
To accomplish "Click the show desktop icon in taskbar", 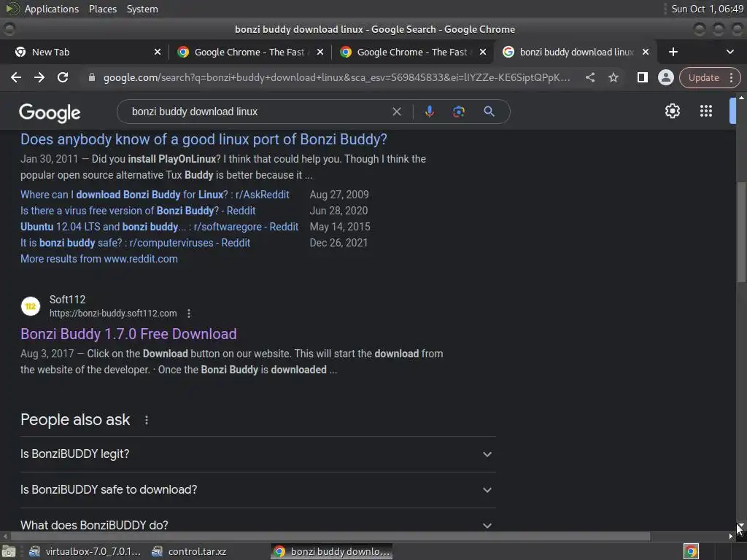I will click(8, 552).
